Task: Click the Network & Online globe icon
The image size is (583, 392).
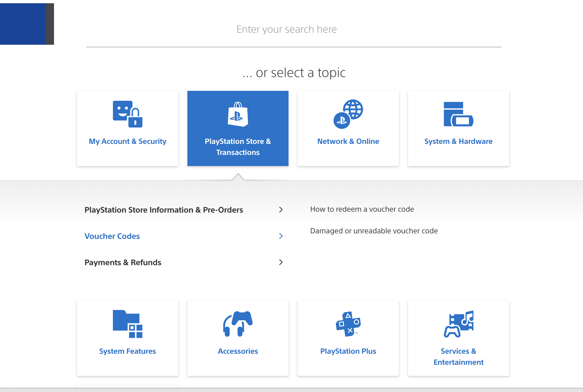Action: coord(348,114)
